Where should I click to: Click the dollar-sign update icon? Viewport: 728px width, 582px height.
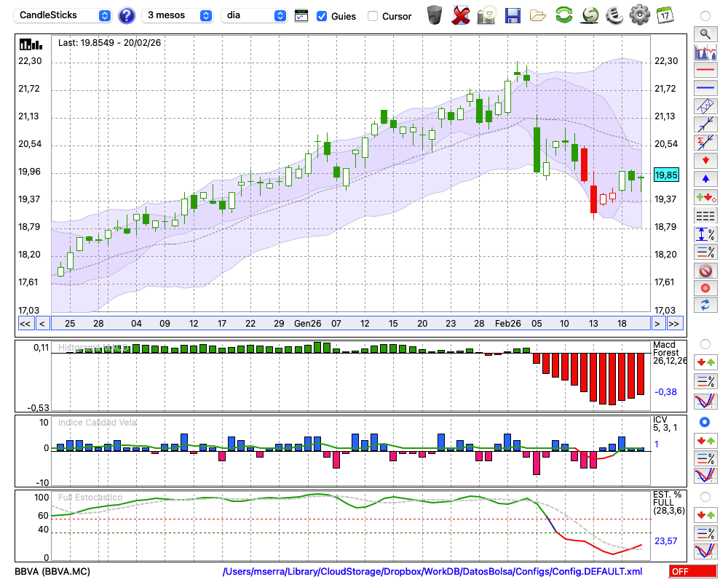point(590,15)
